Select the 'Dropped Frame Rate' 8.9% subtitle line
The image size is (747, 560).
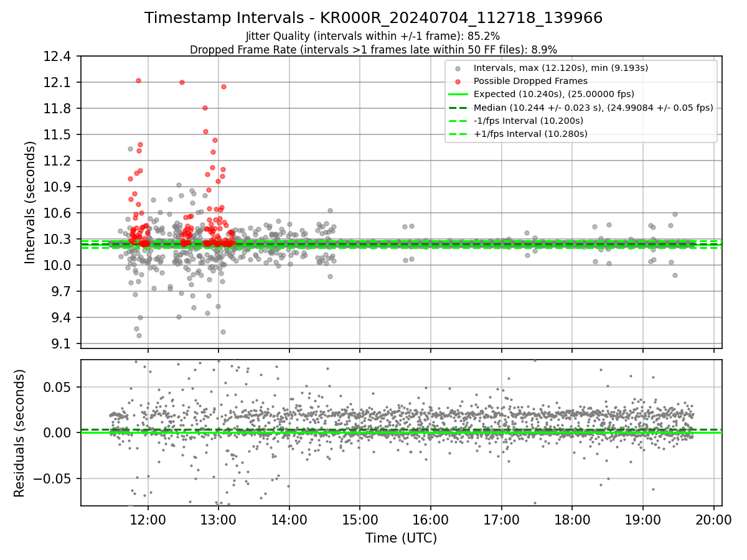click(374, 49)
